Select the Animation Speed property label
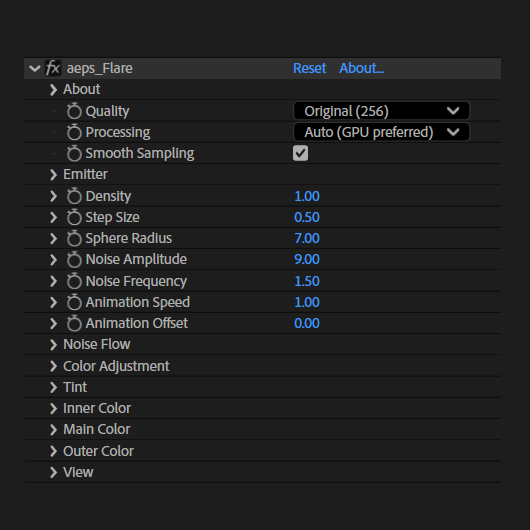 point(138,303)
